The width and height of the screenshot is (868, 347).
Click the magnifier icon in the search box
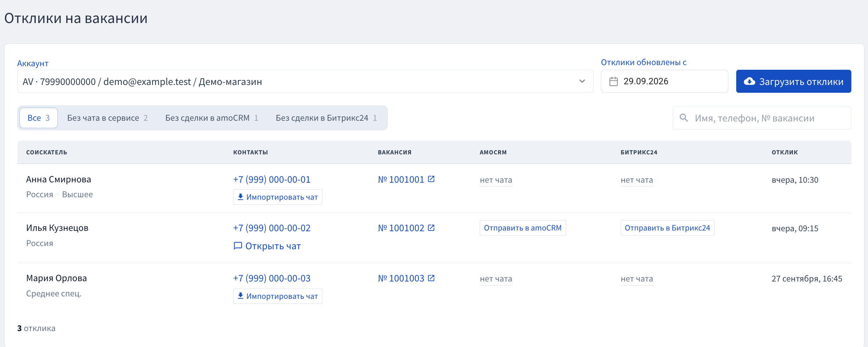point(684,118)
